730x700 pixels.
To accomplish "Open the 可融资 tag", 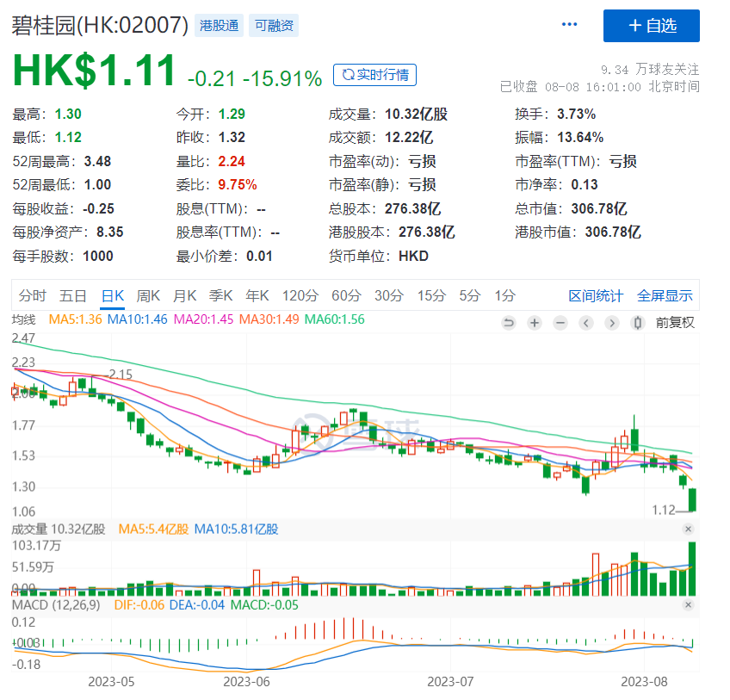I will (274, 25).
